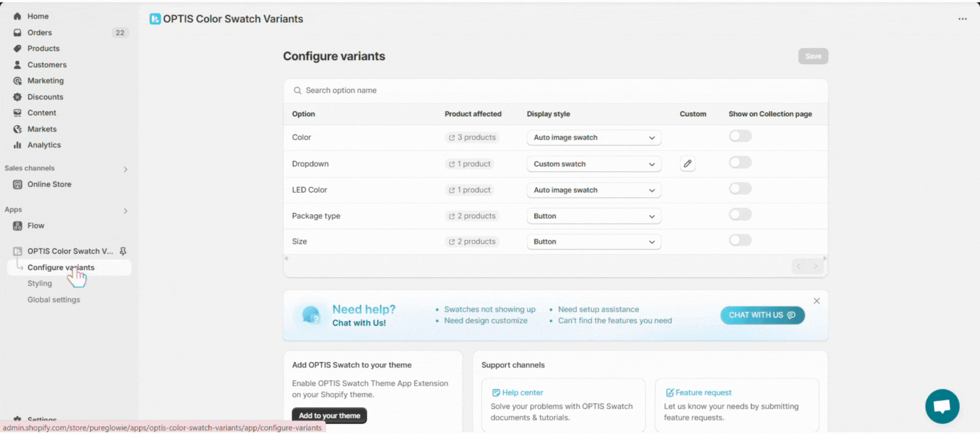980x434 pixels.
Task: Click the OPTIS logo in header
Action: click(x=155, y=19)
